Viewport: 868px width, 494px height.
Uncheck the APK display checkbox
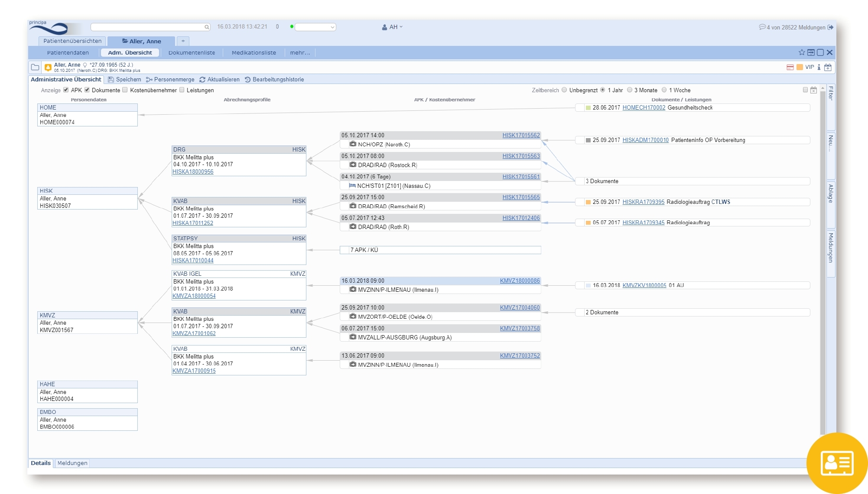(66, 90)
